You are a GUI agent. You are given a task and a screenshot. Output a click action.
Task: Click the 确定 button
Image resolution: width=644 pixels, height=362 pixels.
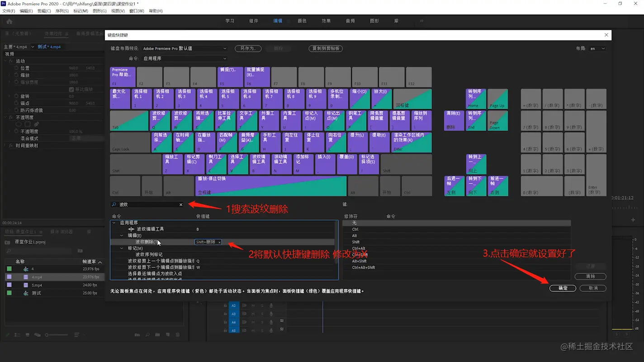[x=563, y=288]
